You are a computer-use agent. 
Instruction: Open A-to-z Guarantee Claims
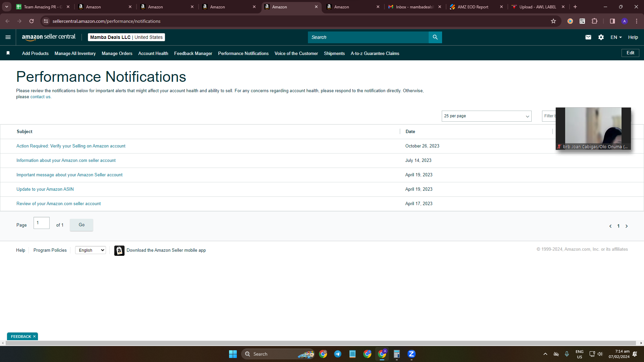coord(375,53)
